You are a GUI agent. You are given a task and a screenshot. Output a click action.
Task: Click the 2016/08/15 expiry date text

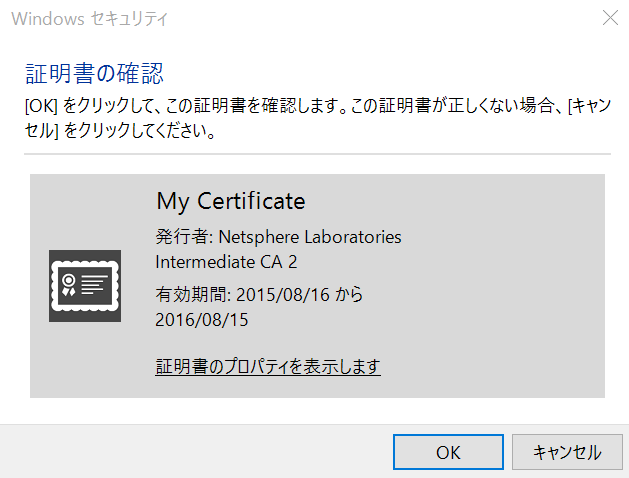[202, 320]
